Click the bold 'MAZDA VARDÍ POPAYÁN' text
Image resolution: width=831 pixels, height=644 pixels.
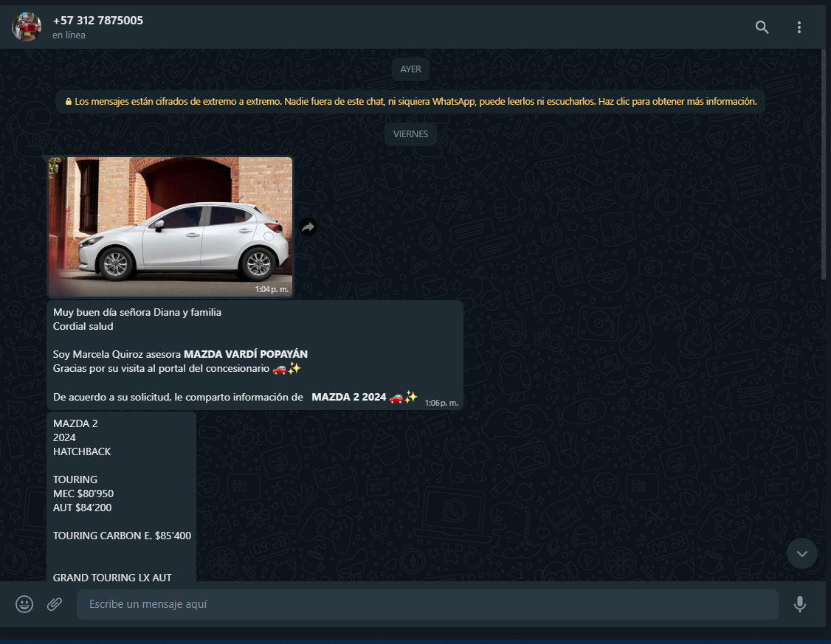[245, 354]
